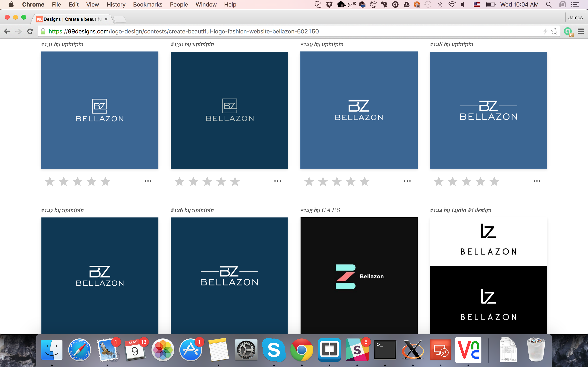Open the Chrome hamburger menu

[x=581, y=31]
